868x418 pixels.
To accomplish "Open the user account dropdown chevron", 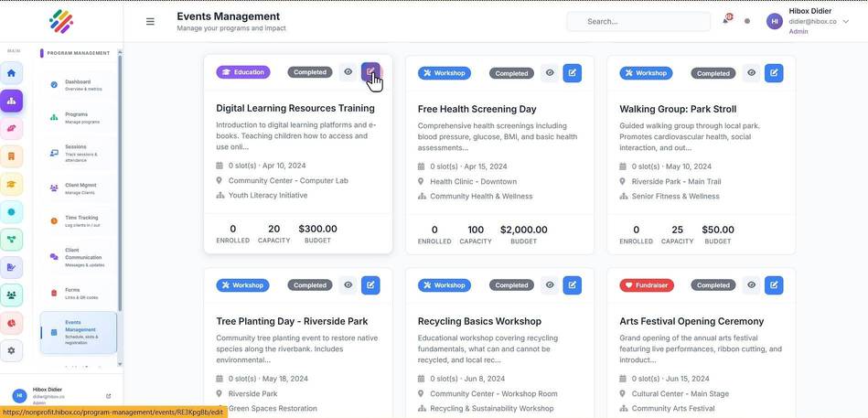I will (x=845, y=22).
